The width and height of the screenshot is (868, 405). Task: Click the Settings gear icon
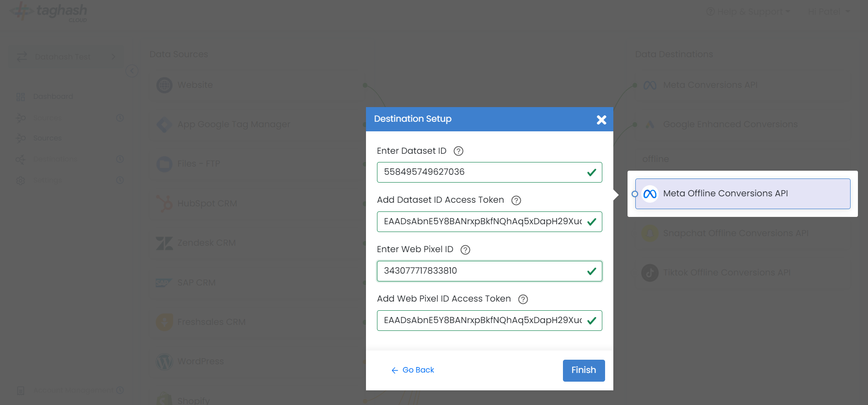pos(21,180)
